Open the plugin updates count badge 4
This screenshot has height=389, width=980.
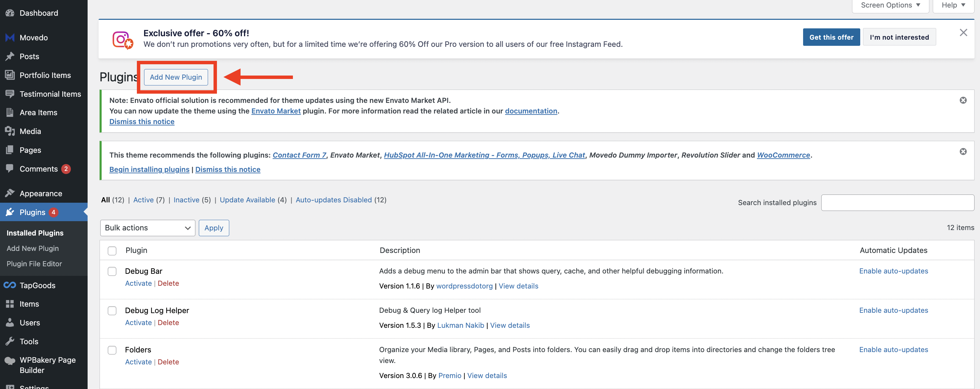coord(53,212)
